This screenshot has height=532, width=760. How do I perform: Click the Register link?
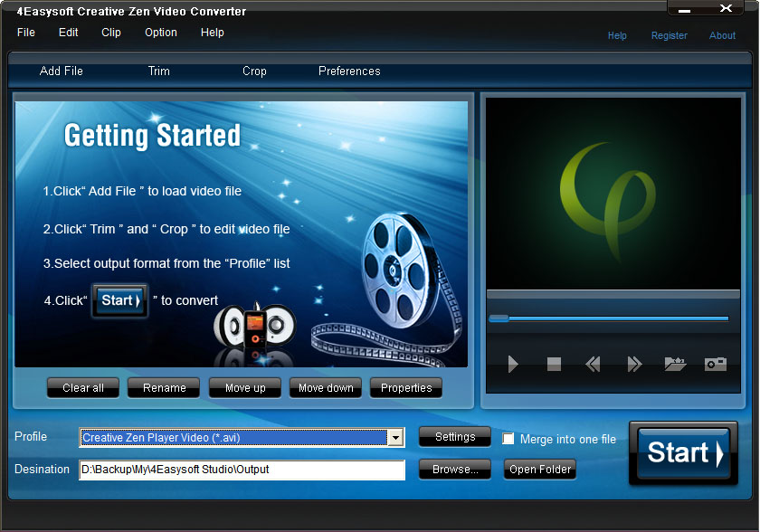pyautogui.click(x=669, y=35)
